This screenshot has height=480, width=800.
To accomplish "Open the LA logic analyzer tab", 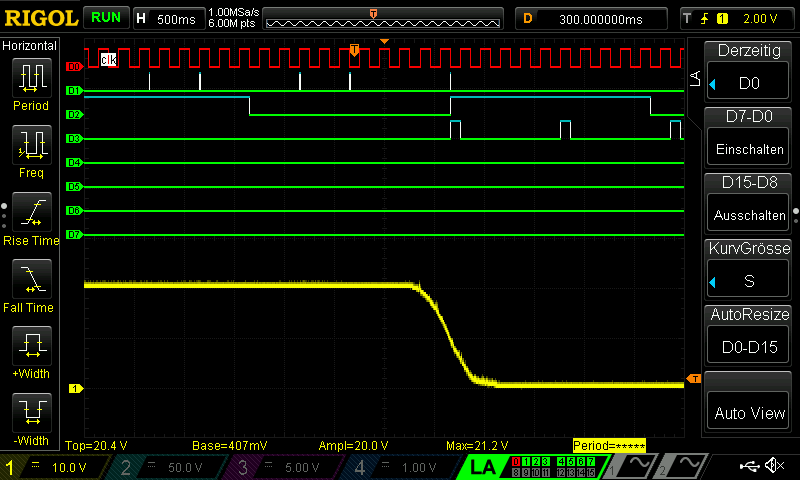I will point(483,467).
